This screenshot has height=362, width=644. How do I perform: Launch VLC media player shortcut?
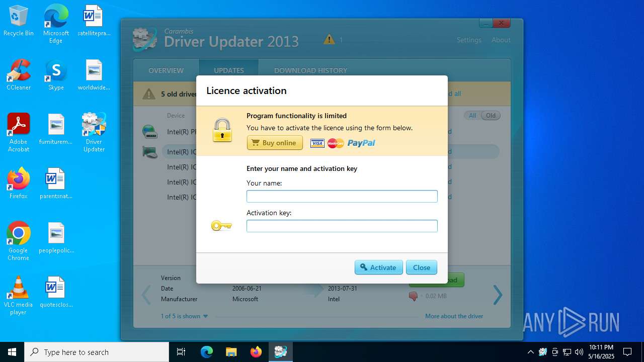pyautogui.click(x=19, y=296)
